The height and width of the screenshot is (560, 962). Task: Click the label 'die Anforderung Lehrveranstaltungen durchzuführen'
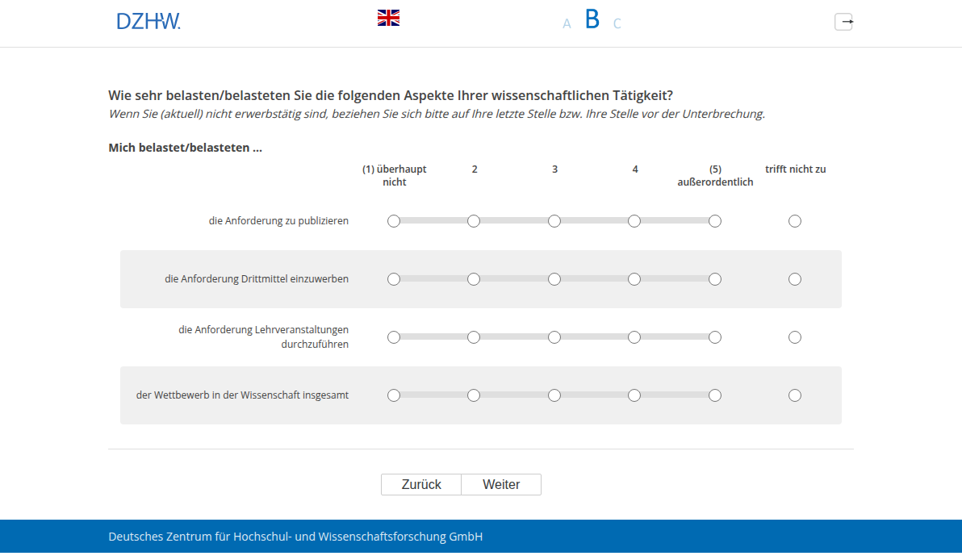point(263,337)
